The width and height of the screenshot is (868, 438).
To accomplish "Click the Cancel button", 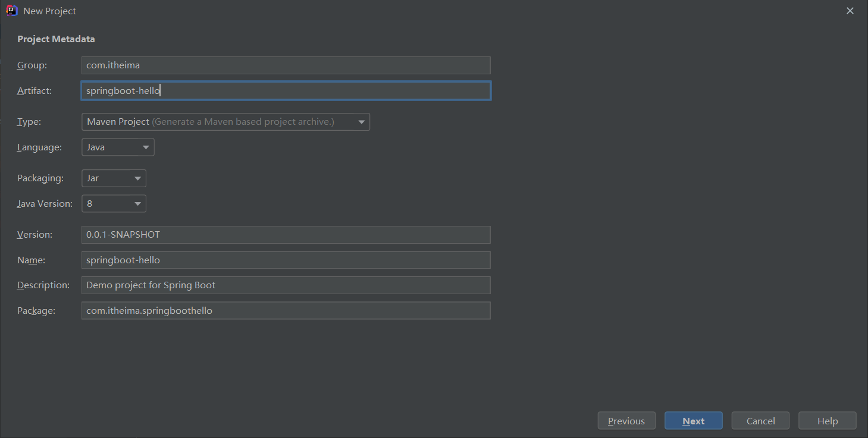I will click(760, 421).
